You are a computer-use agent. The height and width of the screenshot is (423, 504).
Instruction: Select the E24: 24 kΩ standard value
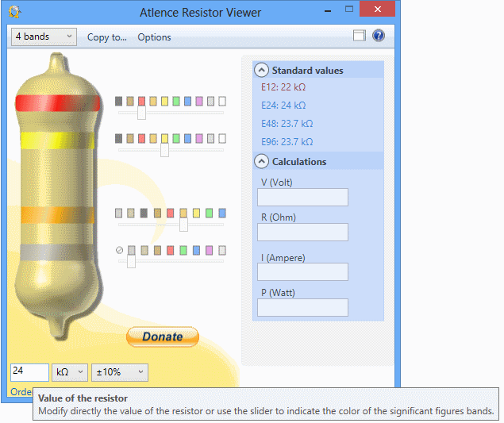[x=283, y=106]
